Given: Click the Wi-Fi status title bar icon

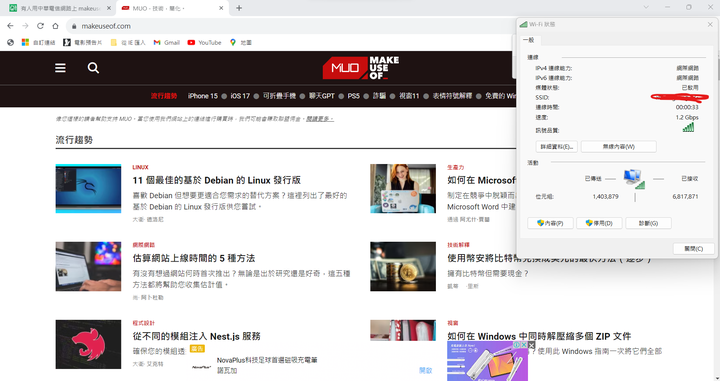Looking at the screenshot, I should click(x=523, y=24).
